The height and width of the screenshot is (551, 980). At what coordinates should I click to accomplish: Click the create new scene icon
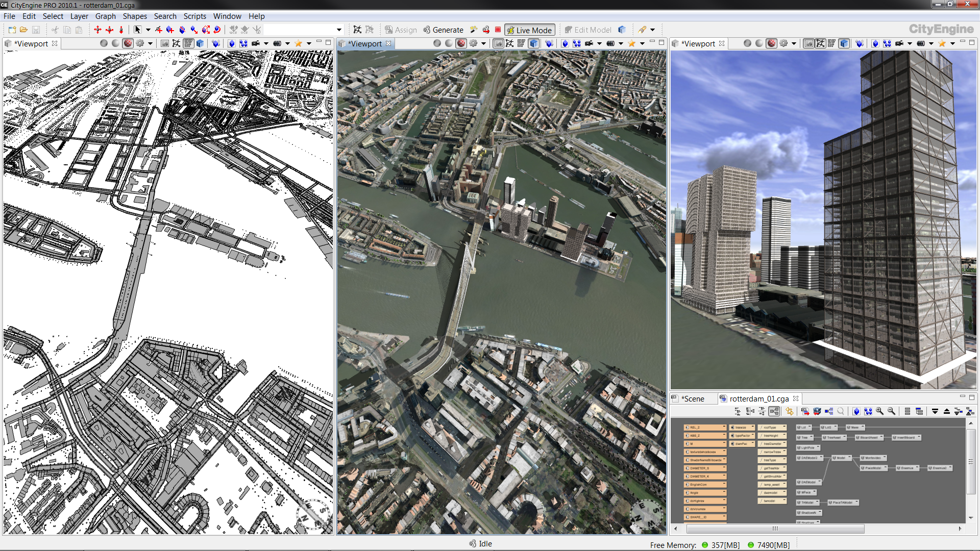click(12, 30)
